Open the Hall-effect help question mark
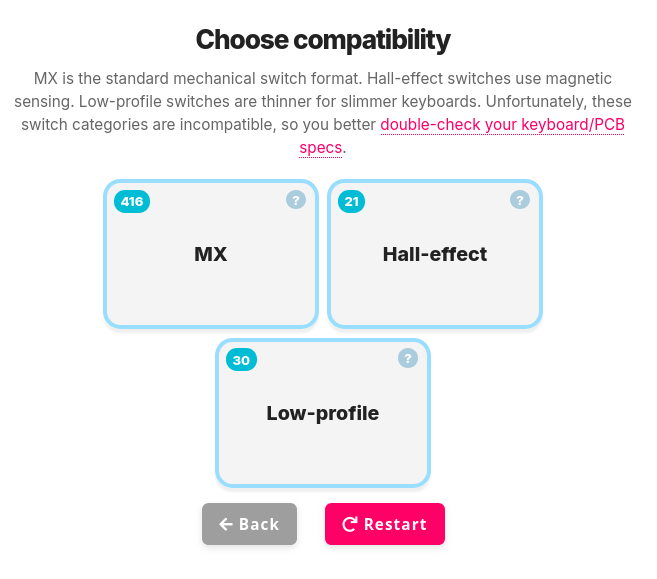The height and width of the screenshot is (579, 657). (520, 200)
